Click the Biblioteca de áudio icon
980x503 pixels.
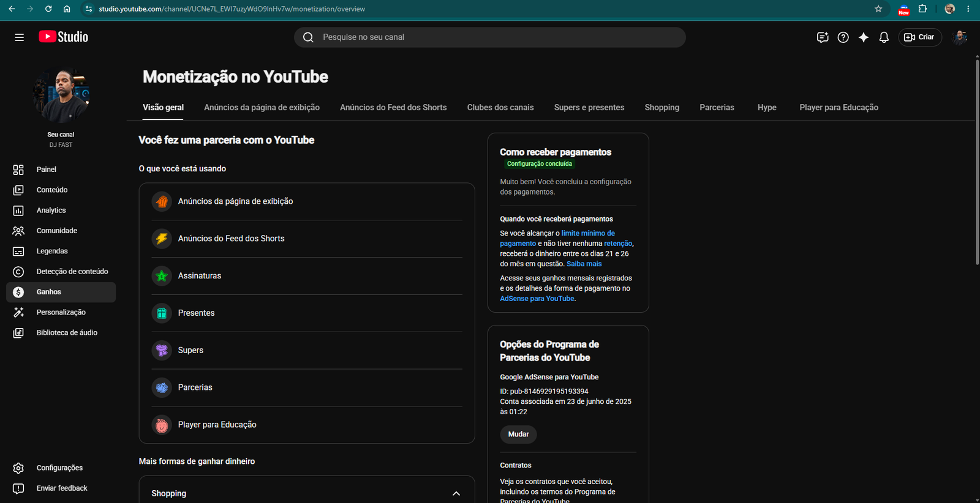click(18, 333)
